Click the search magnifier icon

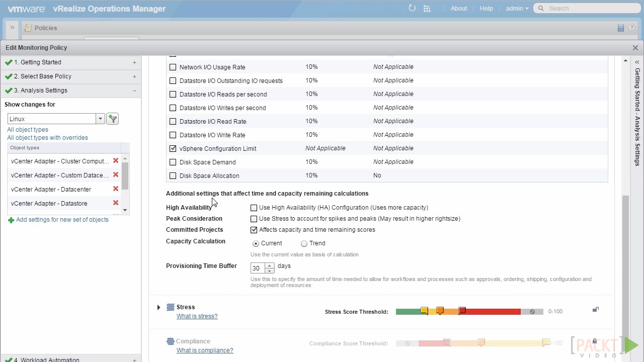pos(541,9)
